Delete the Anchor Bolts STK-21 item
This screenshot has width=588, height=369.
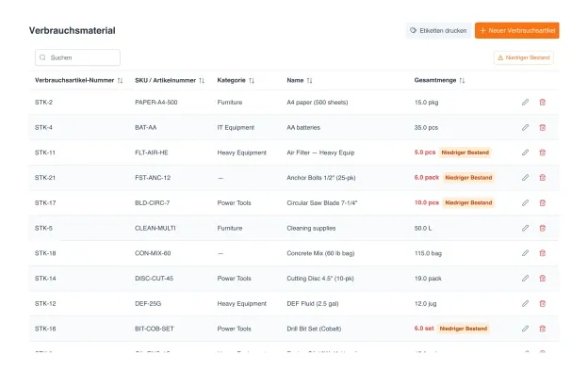(x=542, y=178)
